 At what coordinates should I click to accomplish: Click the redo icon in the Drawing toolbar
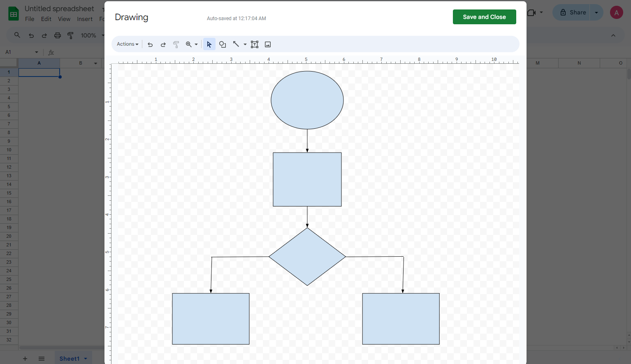[163, 44]
